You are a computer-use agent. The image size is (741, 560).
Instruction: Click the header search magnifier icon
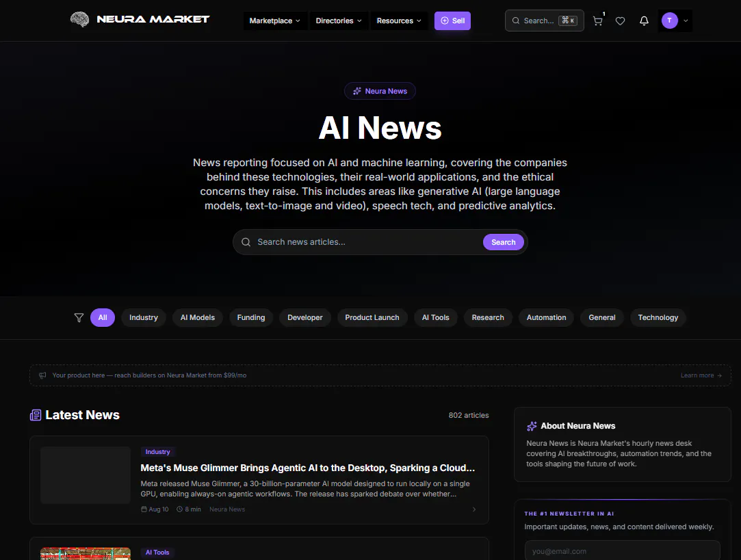click(516, 21)
